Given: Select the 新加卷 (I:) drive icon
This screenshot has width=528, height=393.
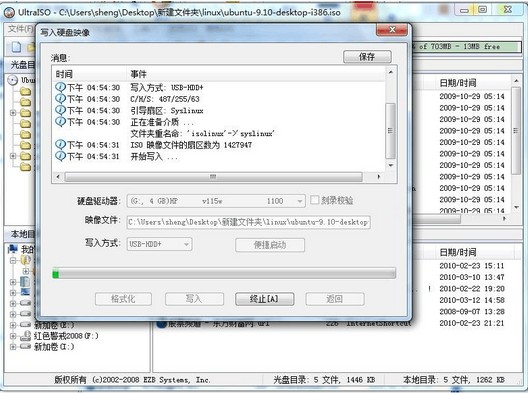Looking at the screenshot, I should click(26, 346).
